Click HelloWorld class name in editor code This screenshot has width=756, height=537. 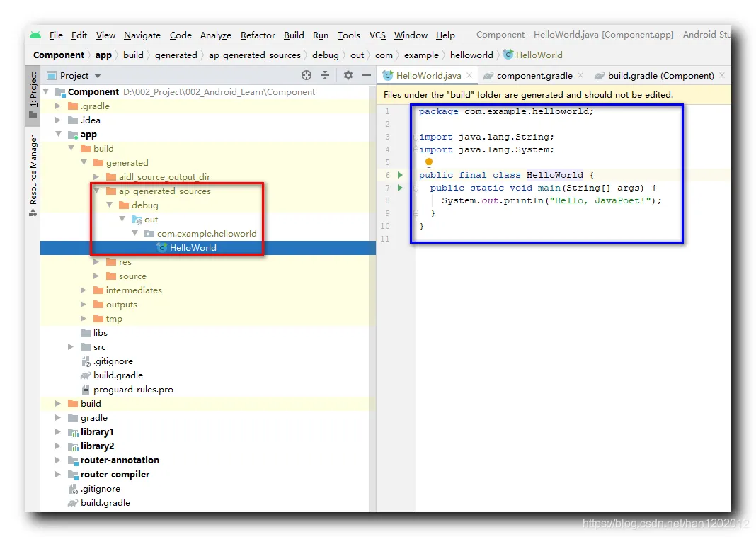point(554,175)
